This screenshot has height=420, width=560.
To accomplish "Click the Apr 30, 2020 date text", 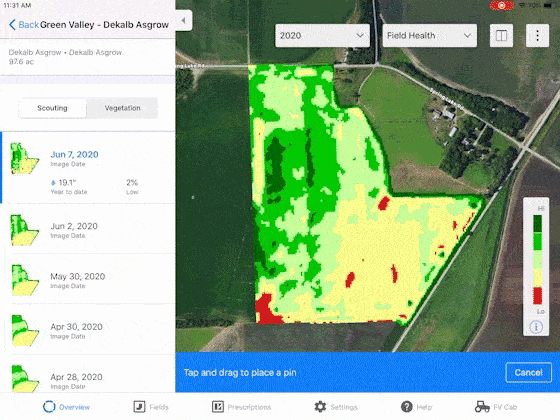I will point(76,327).
